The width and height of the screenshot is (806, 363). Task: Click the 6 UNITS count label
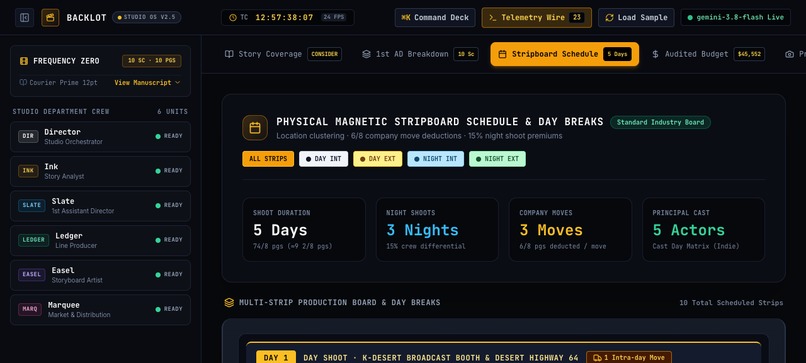pyautogui.click(x=173, y=112)
